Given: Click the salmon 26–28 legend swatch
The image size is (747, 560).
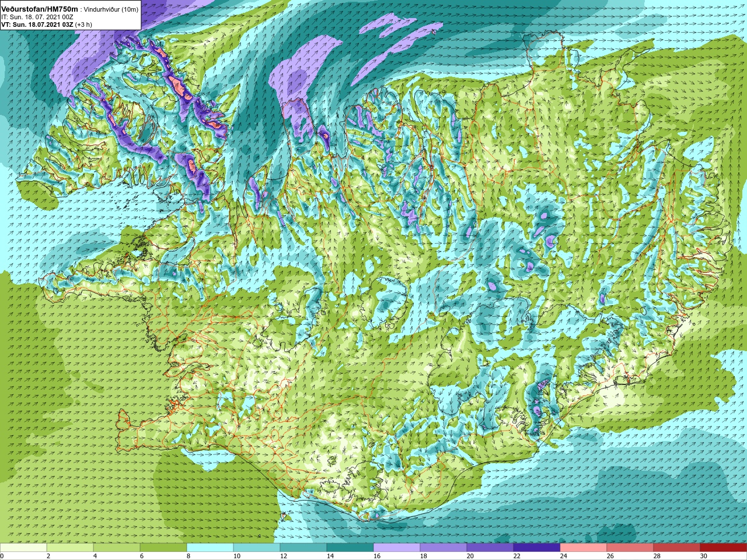Looking at the screenshot, I should pyautogui.click(x=630, y=547).
